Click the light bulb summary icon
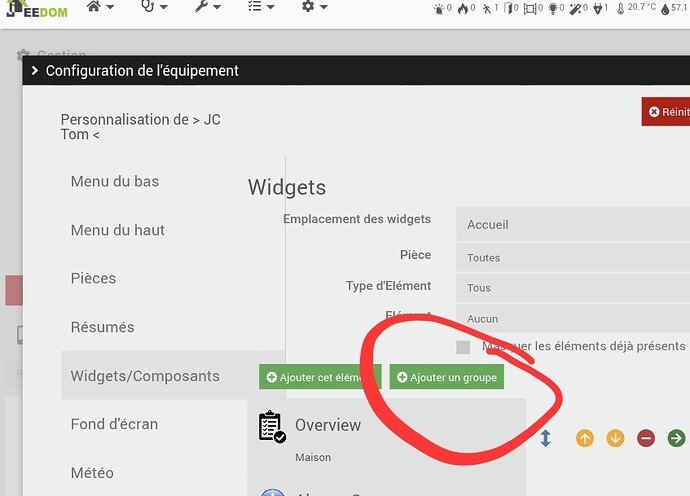 (x=553, y=8)
